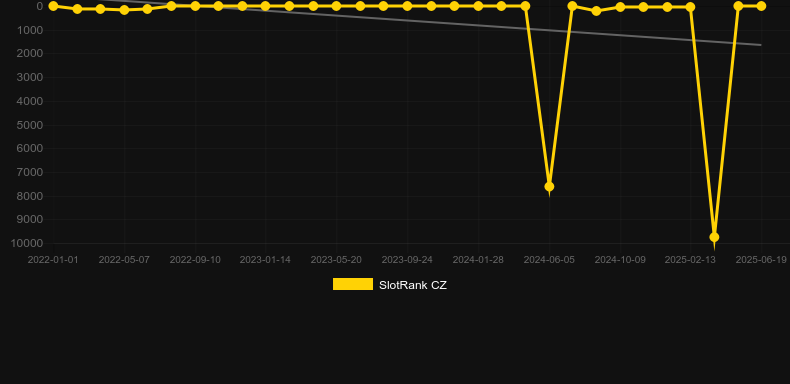The height and width of the screenshot is (384, 790).
Task: Click the first data point at 2022-01-01
Action: pos(53,6)
